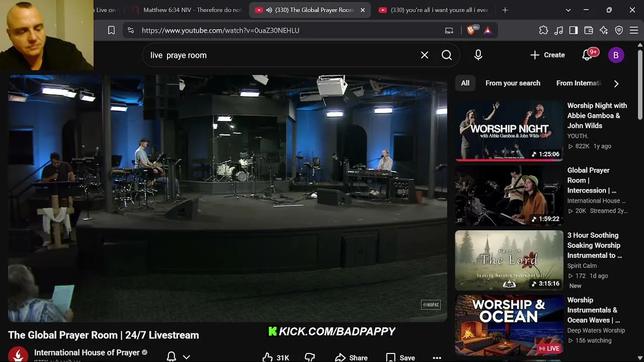This screenshot has width=644, height=362.
Task: Bookmark this page with the bookmark icon
Action: 111,30
